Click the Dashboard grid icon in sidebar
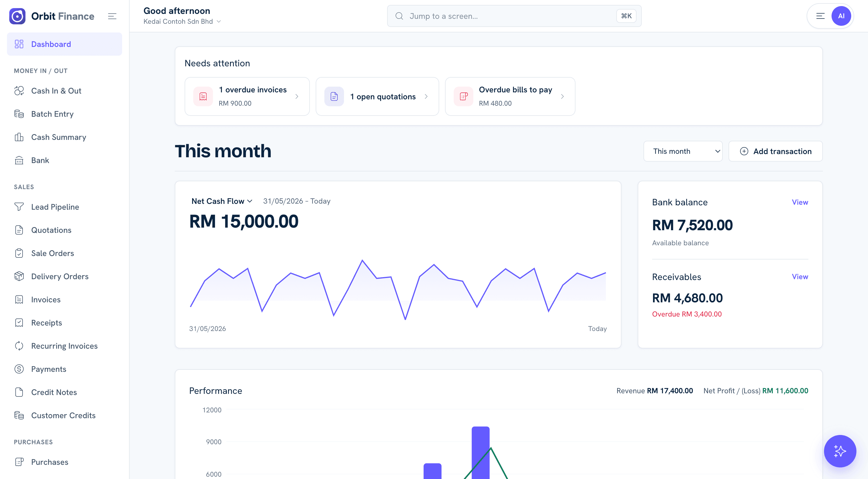This screenshot has height=479, width=868. [x=19, y=44]
